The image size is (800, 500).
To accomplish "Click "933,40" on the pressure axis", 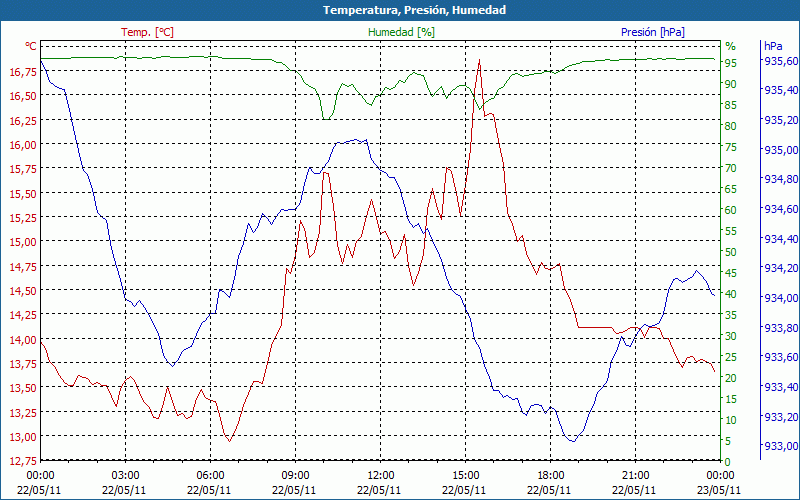I will pos(781,387).
